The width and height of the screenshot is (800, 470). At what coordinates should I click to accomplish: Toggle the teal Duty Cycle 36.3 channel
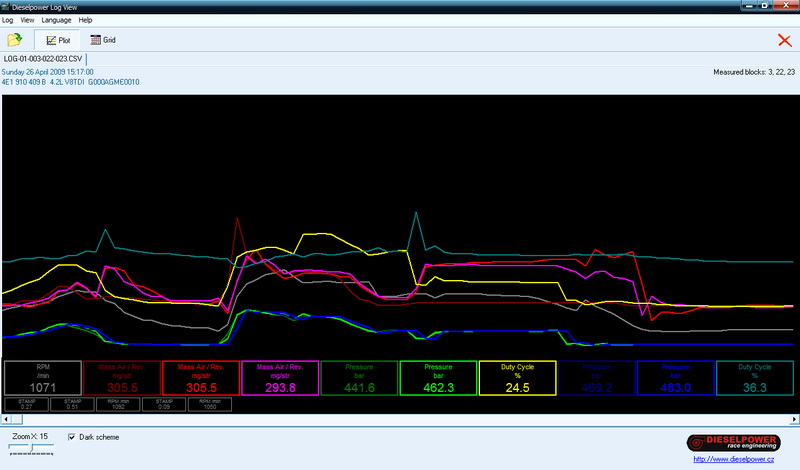[754, 377]
